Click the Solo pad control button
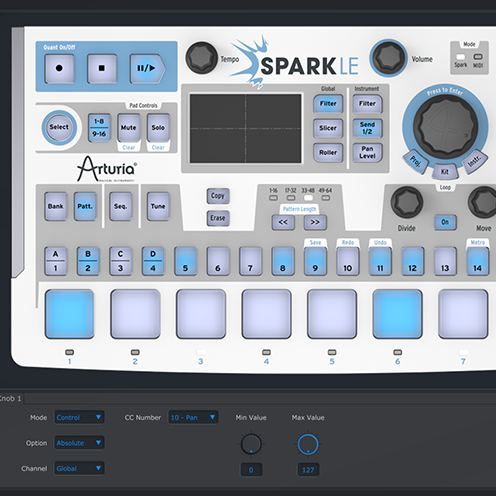Image resolution: width=496 pixels, height=496 pixels. [158, 128]
